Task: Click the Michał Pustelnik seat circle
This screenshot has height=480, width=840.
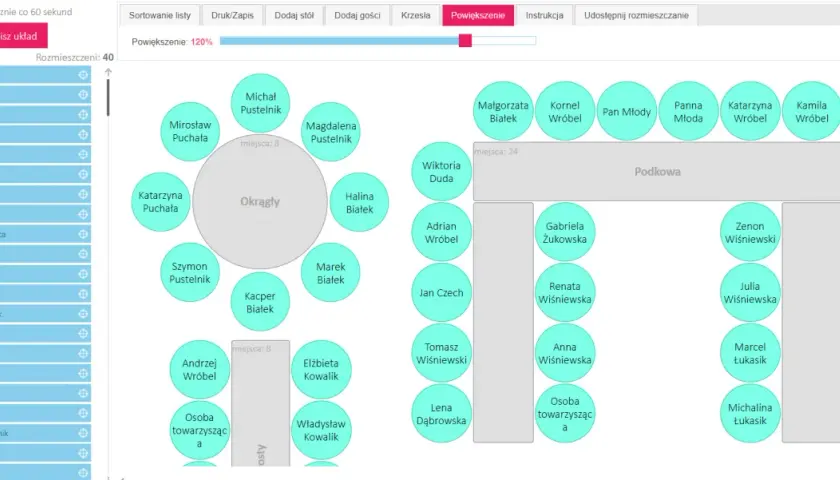Action: tap(260, 103)
